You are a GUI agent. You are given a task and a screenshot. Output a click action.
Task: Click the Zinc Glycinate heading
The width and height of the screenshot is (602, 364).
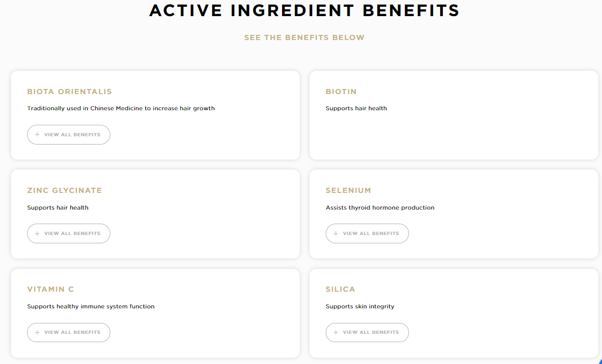click(65, 190)
